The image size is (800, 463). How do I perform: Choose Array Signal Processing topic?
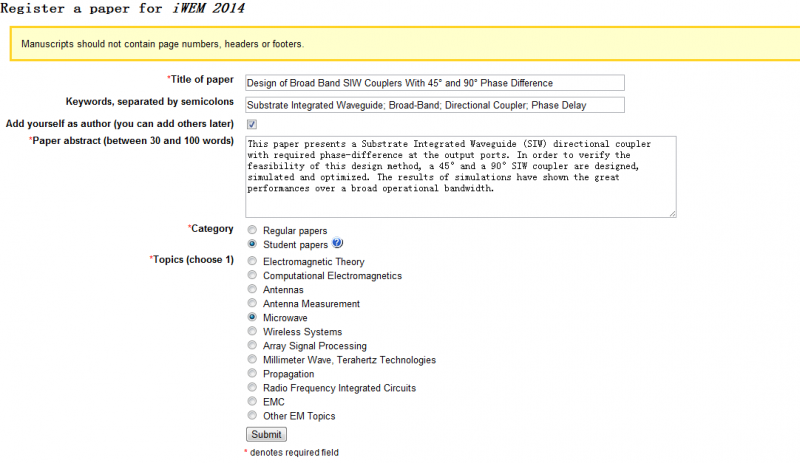pos(252,345)
